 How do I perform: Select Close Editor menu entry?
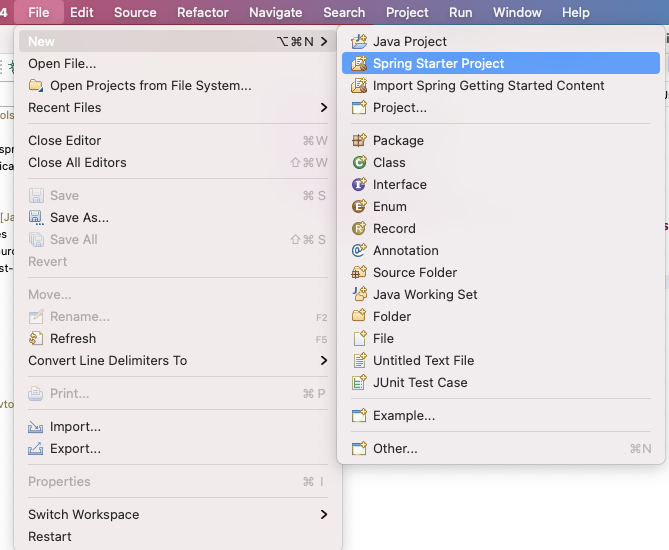click(x=177, y=140)
